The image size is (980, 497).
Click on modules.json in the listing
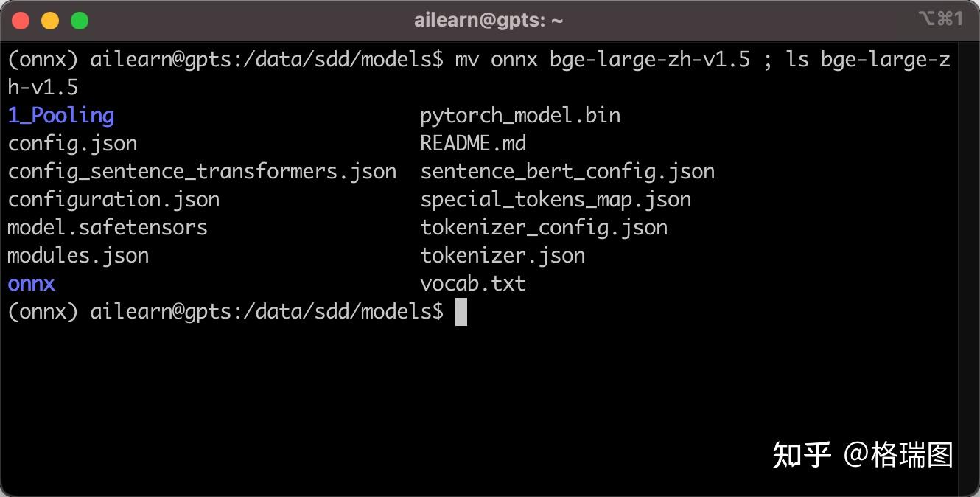(78, 256)
